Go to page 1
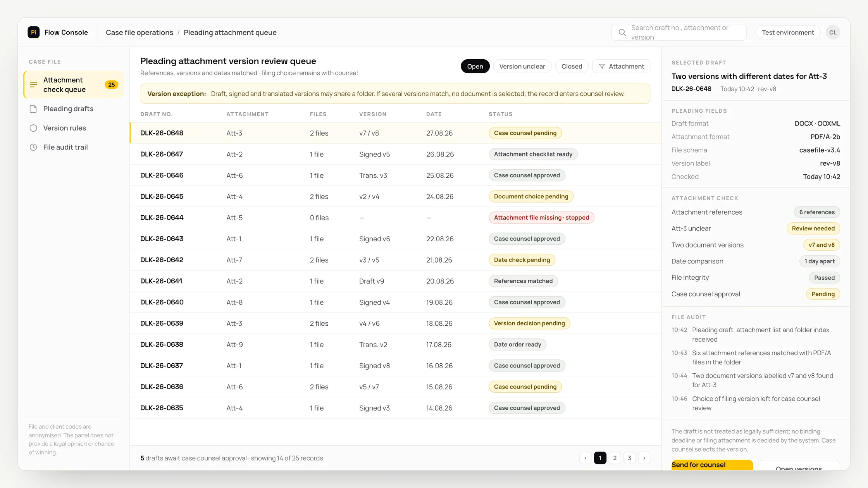 (x=600, y=458)
